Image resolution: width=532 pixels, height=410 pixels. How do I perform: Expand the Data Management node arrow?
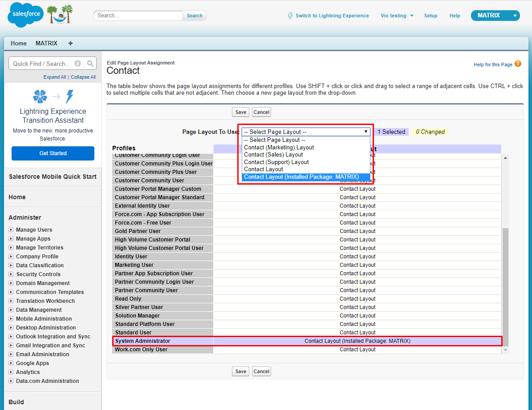point(11,310)
